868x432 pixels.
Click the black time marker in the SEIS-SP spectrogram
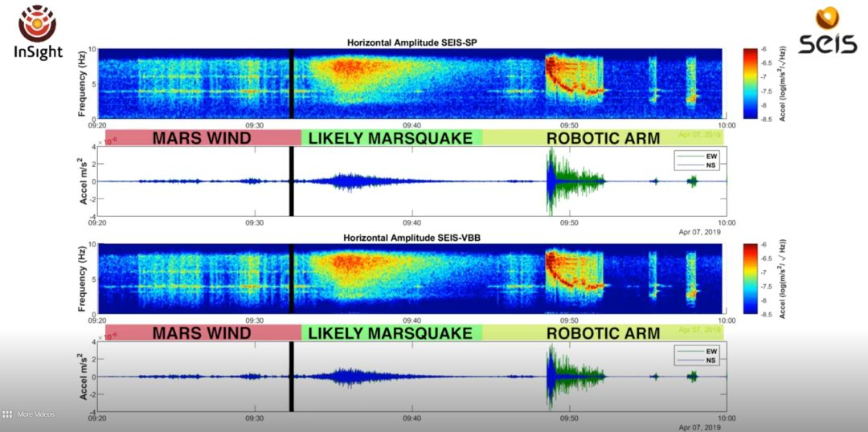coord(291,84)
